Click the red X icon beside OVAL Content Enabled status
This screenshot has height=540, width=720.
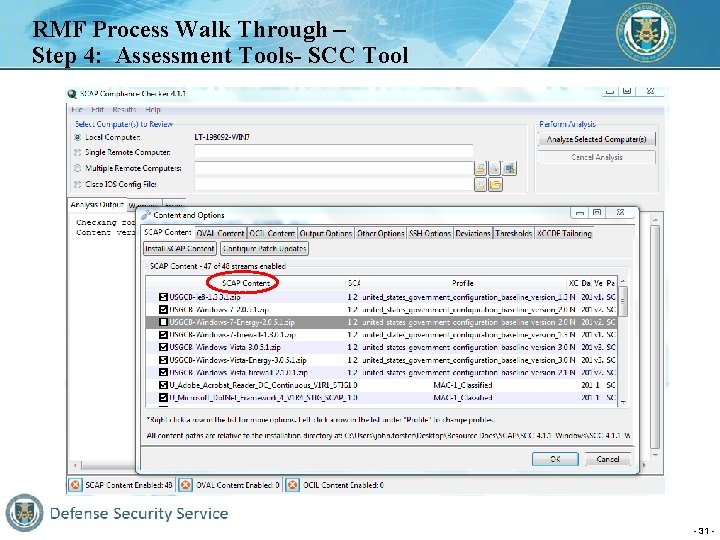pos(186,485)
